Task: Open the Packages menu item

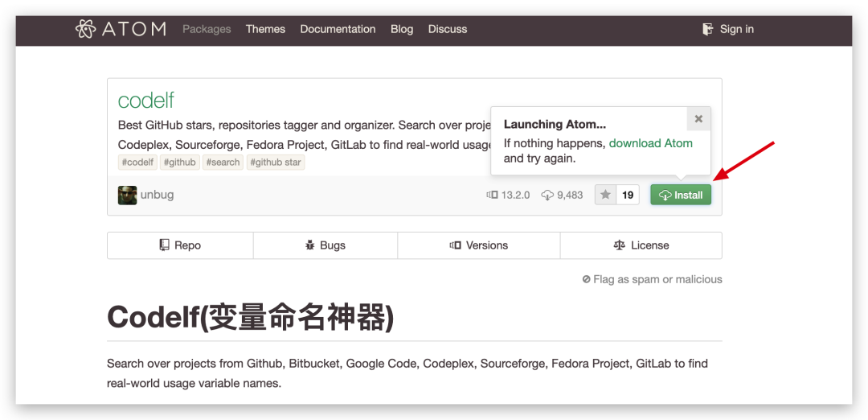Action: pos(207,29)
